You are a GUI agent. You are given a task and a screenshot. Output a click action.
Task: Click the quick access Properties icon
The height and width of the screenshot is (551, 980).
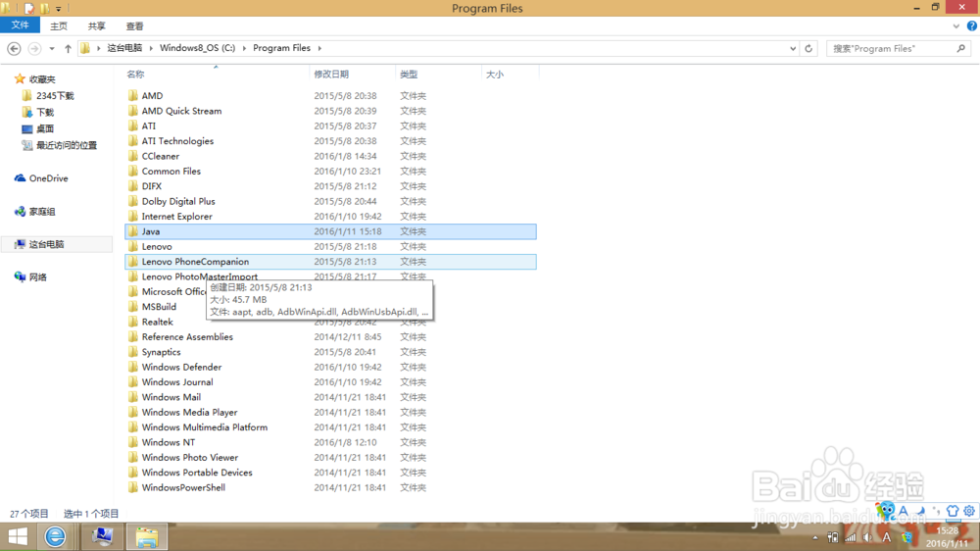click(28, 8)
